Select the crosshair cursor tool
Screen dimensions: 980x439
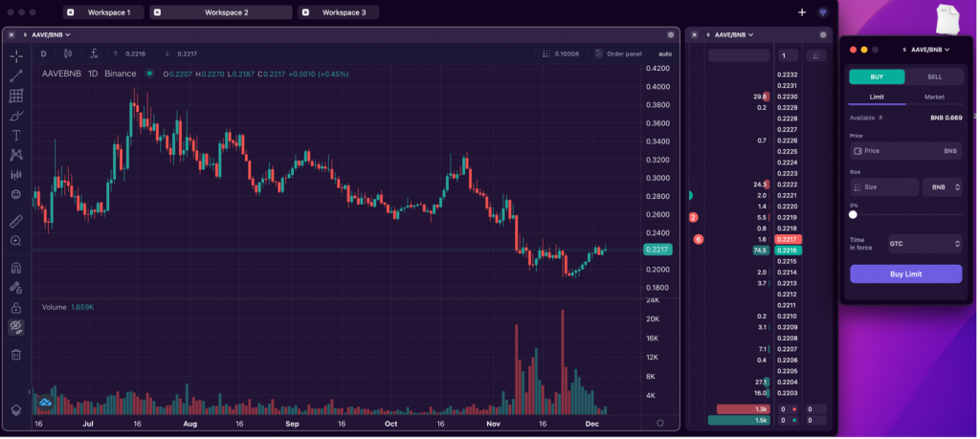coord(16,56)
